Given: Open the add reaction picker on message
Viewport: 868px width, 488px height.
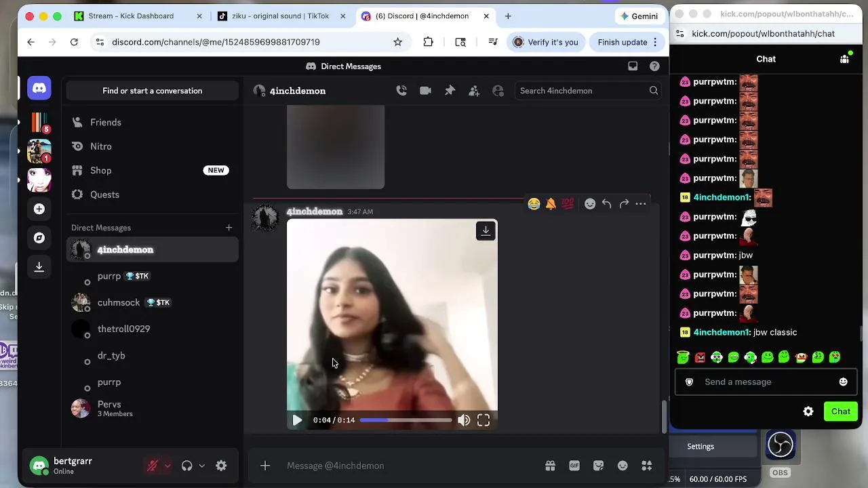Looking at the screenshot, I should (590, 204).
